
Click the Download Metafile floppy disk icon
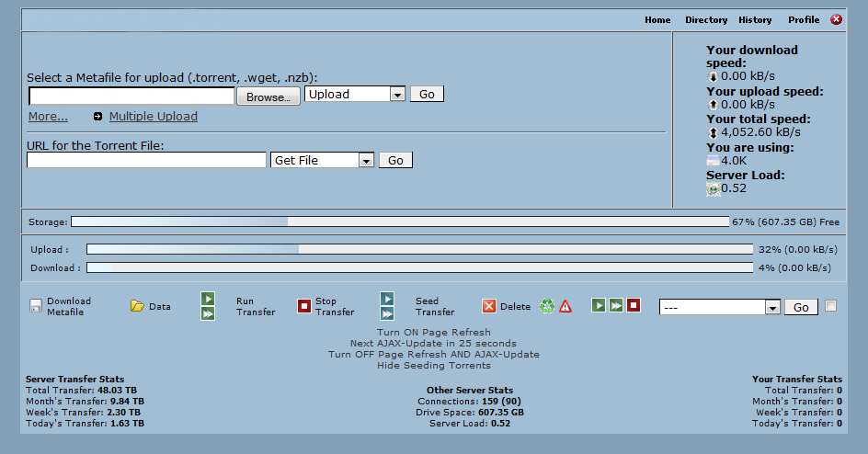[x=35, y=306]
